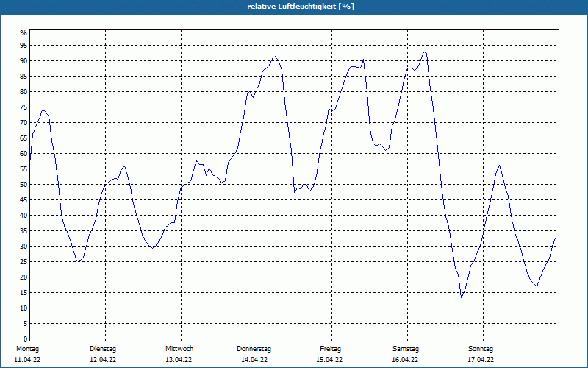
Task: Click the '15.04.22' date label
Action: pyautogui.click(x=329, y=360)
